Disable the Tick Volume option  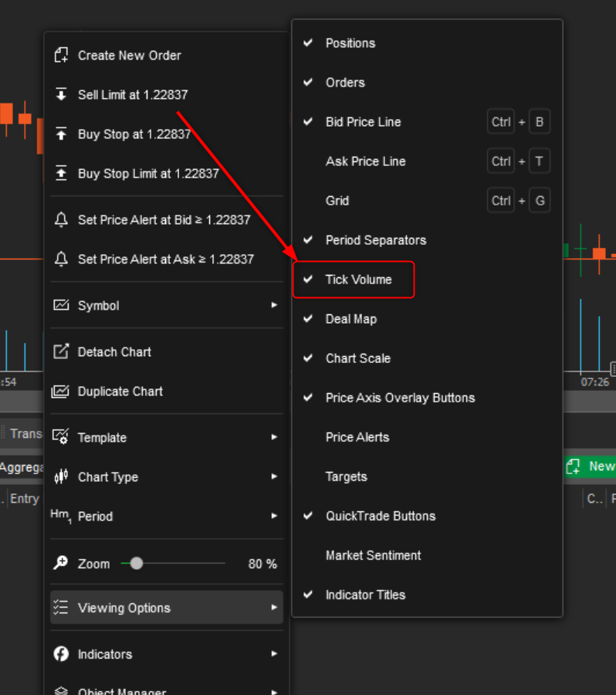358,280
